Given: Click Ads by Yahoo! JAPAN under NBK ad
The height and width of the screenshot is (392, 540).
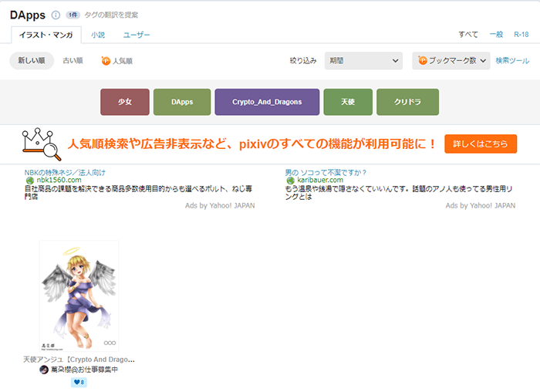Looking at the screenshot, I should (x=220, y=205).
